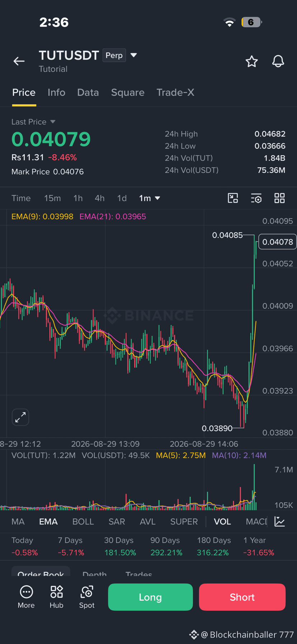Open the Trades tab
The height and width of the screenshot is (644, 297).
click(139, 573)
